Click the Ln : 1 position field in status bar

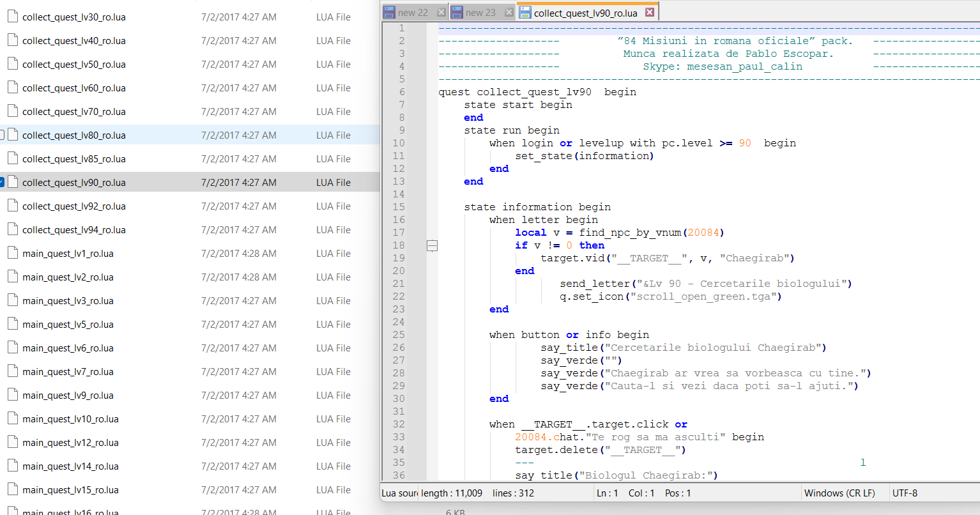coord(607,493)
